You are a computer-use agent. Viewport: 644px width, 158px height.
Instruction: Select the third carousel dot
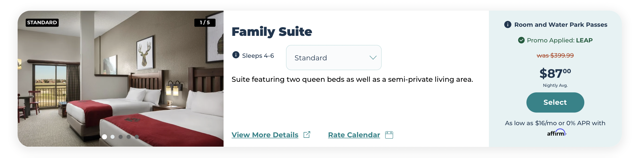[x=121, y=137]
